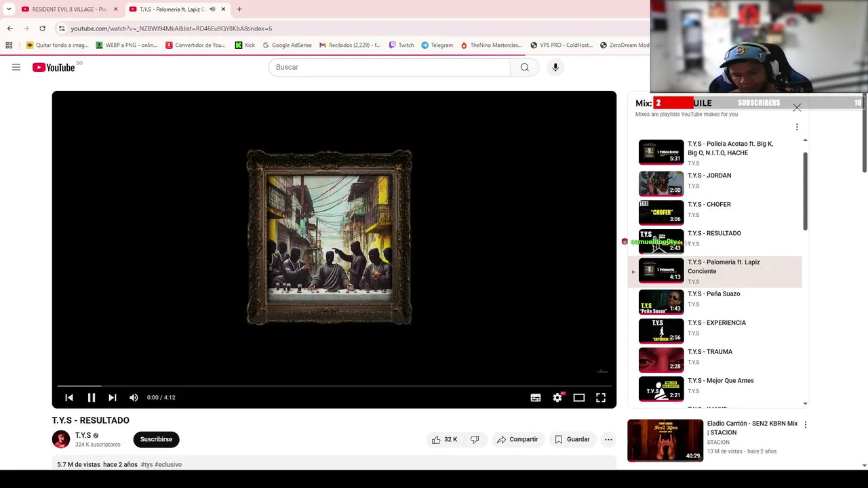This screenshot has height=488, width=868.
Task: Start voice search with microphone icon
Action: (x=555, y=67)
